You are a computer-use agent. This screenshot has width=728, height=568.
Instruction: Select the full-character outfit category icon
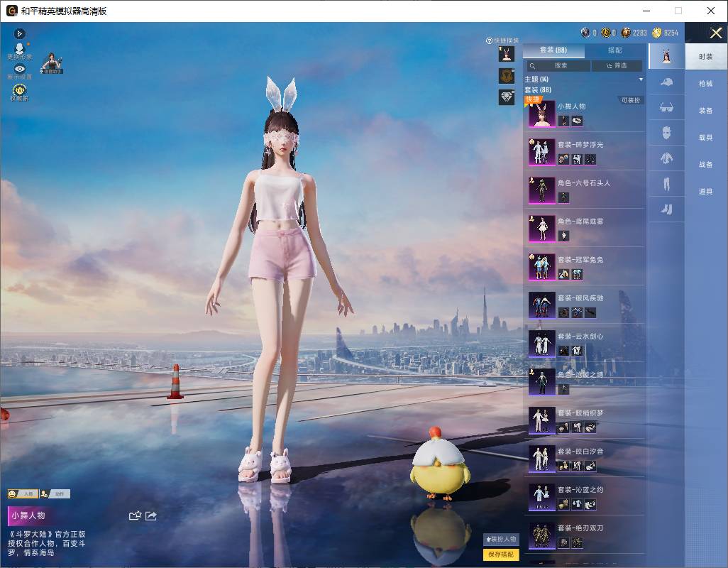(667, 56)
